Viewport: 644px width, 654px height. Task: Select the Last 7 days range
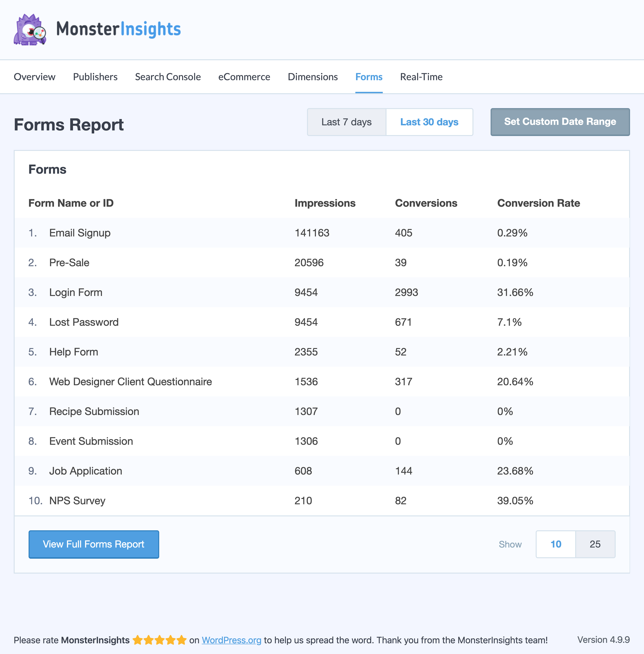pos(346,122)
